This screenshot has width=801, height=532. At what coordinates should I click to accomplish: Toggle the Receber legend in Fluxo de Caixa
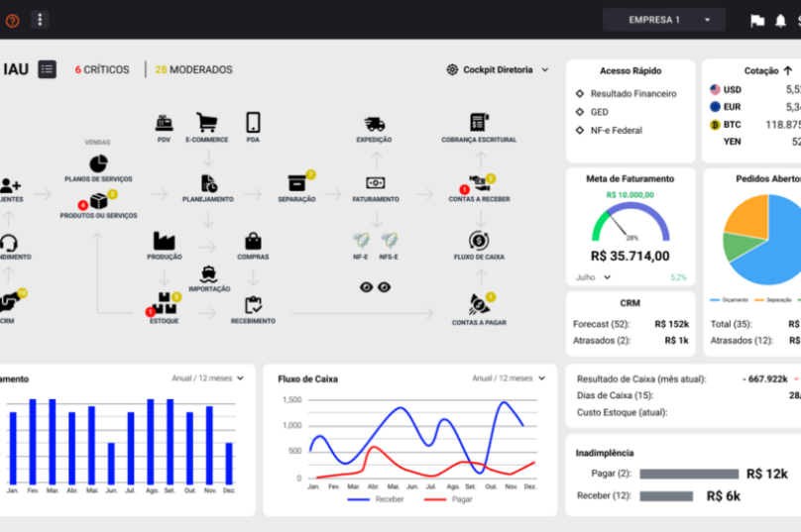[376, 499]
